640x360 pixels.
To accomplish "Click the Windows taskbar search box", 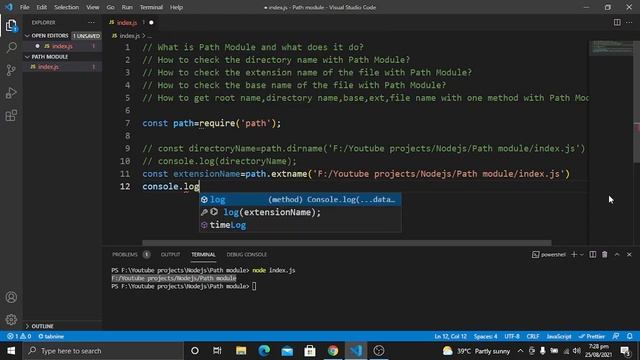I will click(x=103, y=351).
